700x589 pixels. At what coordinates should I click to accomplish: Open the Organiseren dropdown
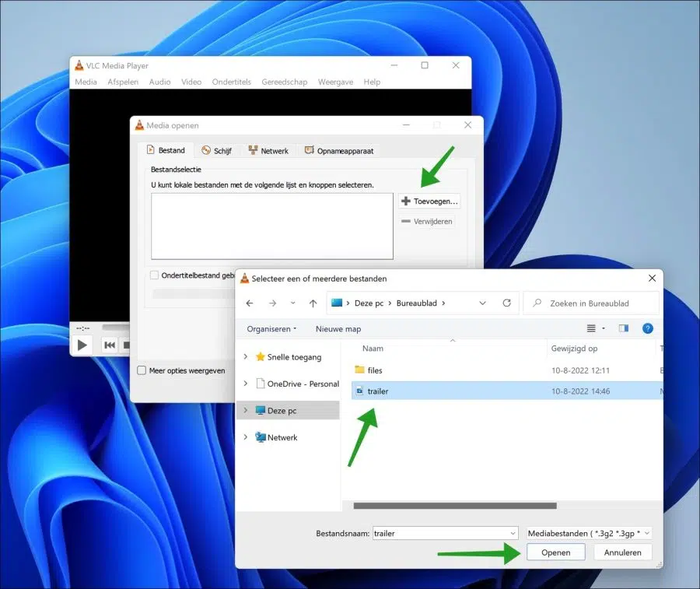coord(271,328)
